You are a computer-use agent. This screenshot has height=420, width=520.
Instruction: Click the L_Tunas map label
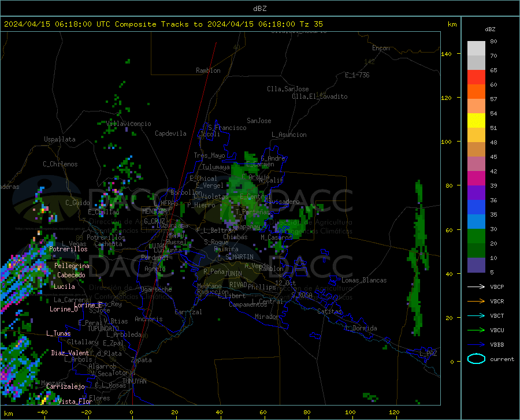pyautogui.click(x=58, y=333)
